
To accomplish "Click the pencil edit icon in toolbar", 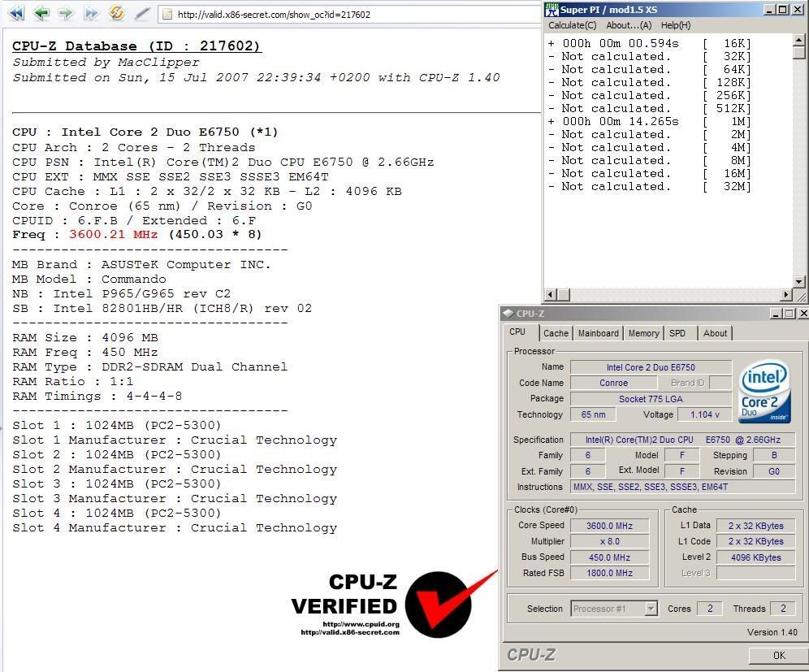I will pyautogui.click(x=142, y=13).
